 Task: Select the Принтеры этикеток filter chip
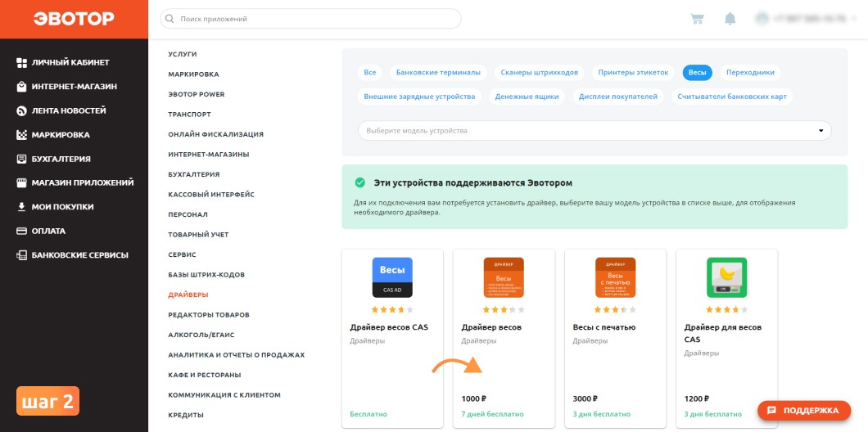coord(633,73)
